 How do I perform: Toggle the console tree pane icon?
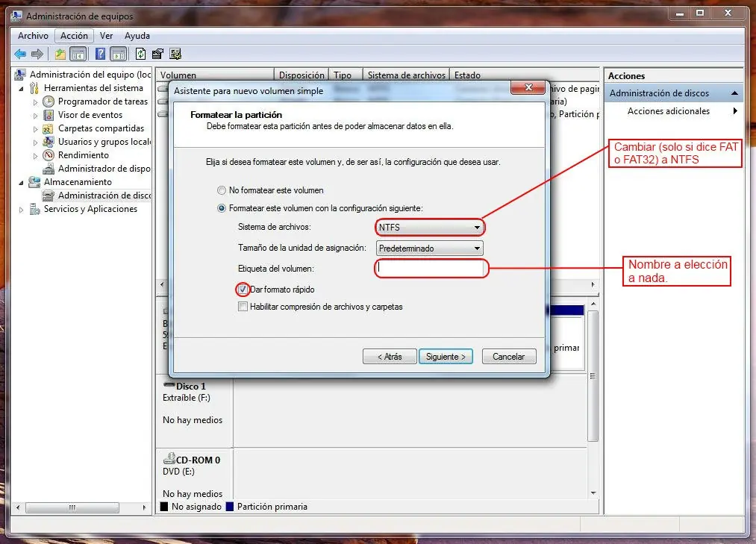pos(78,54)
